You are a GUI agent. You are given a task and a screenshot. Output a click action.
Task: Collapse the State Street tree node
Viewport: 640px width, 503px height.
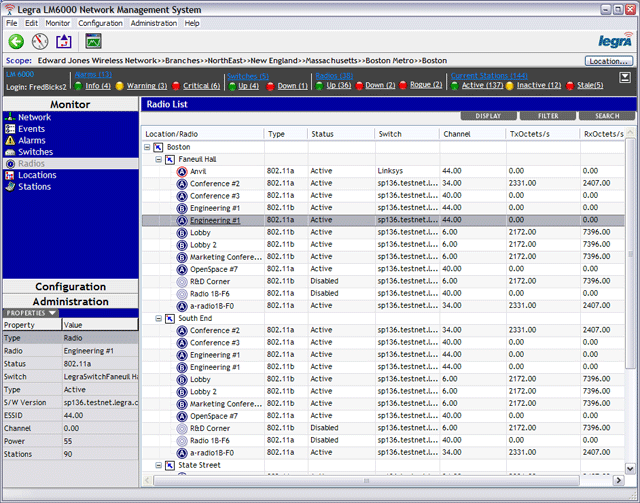coord(158,465)
